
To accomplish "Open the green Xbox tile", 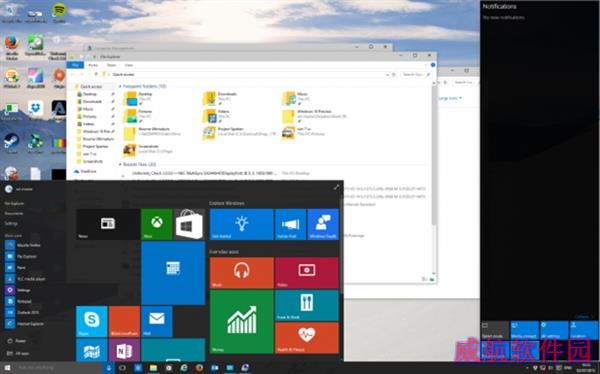I will point(157,224).
